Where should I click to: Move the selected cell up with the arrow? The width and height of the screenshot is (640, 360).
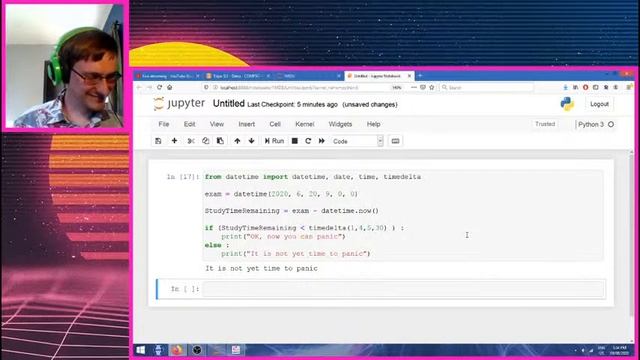(237, 141)
